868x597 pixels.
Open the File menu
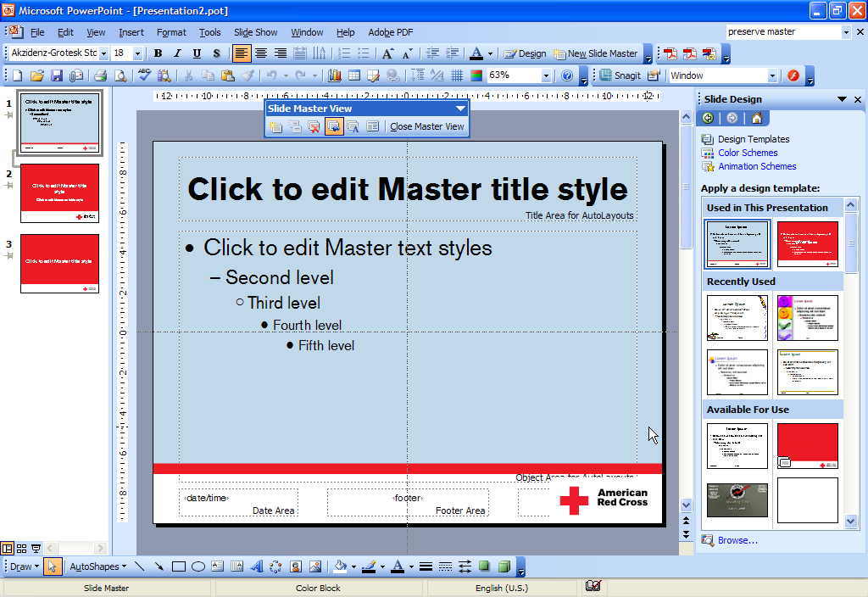coord(37,32)
